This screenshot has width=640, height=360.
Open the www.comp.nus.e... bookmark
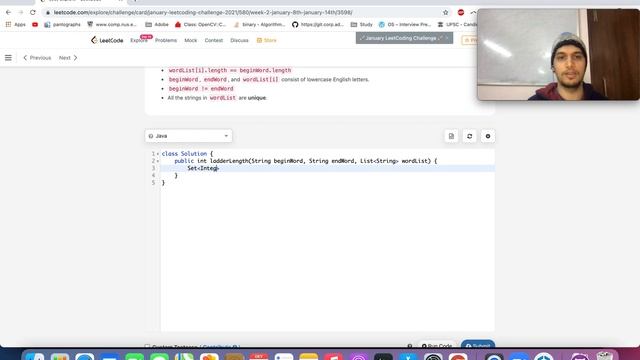click(x=112, y=24)
